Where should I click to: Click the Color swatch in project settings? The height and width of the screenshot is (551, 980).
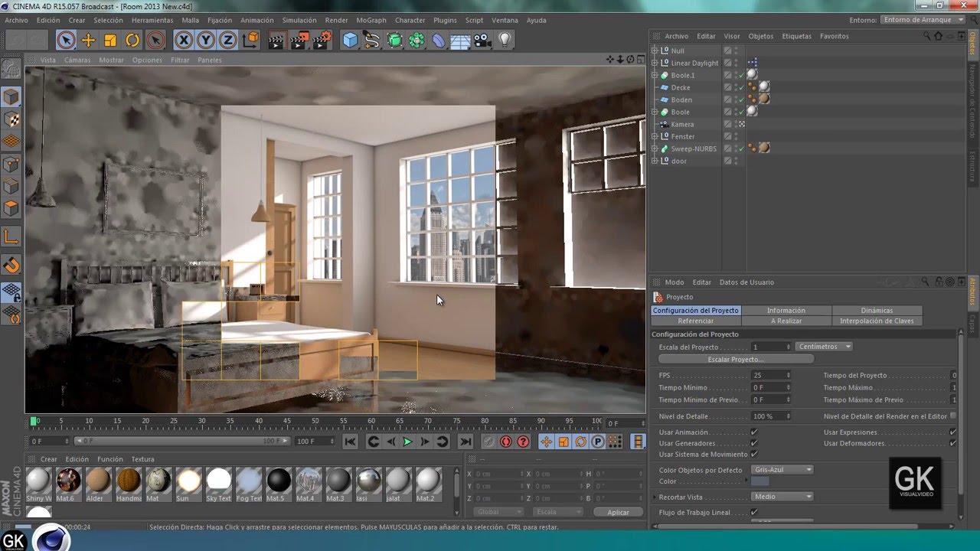pyautogui.click(x=759, y=481)
